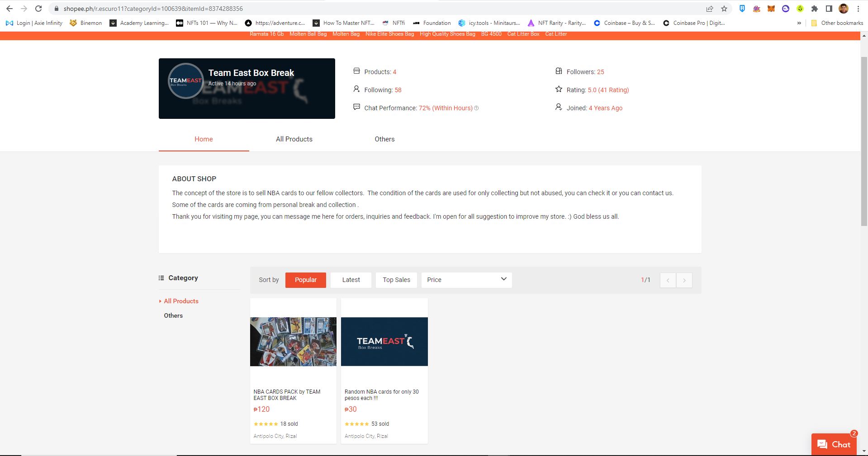The image size is (868, 456).
Task: Open the Foundation bookmark
Action: pyautogui.click(x=432, y=23)
